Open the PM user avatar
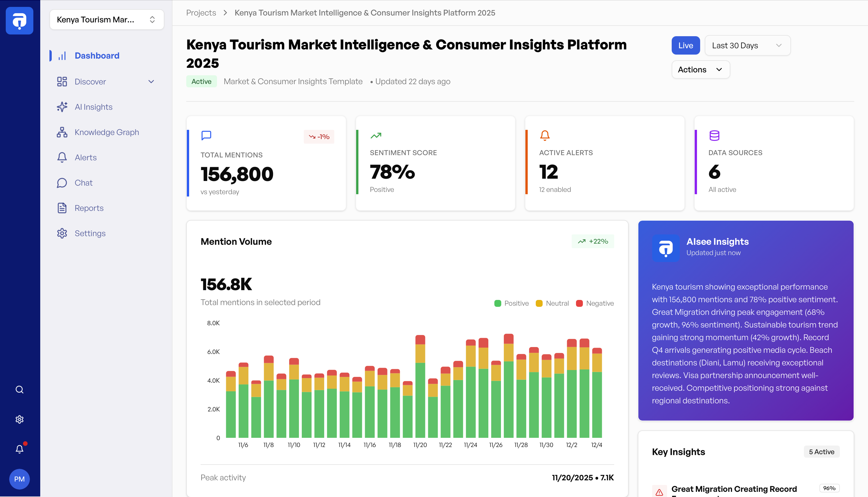Image resolution: width=868 pixels, height=497 pixels. tap(20, 479)
